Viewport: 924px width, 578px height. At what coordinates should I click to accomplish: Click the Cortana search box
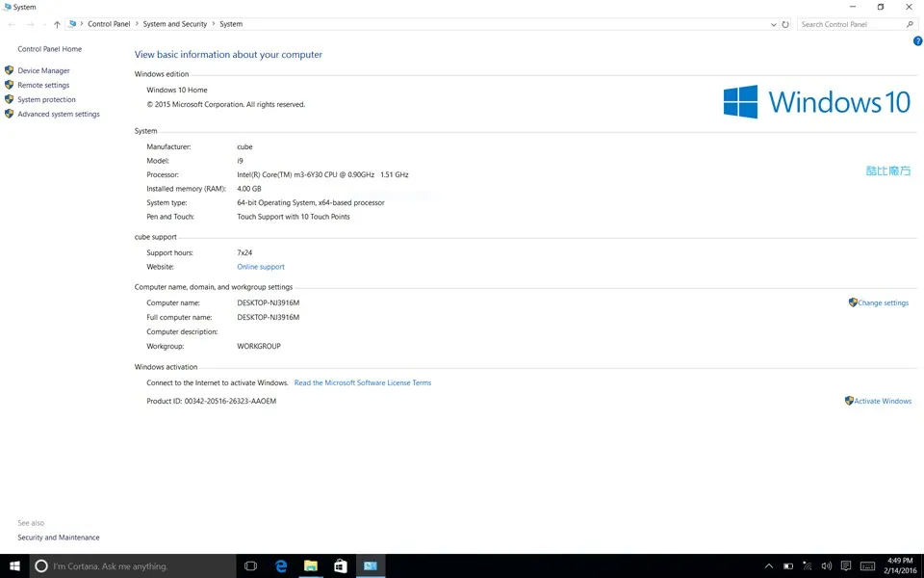click(133, 566)
